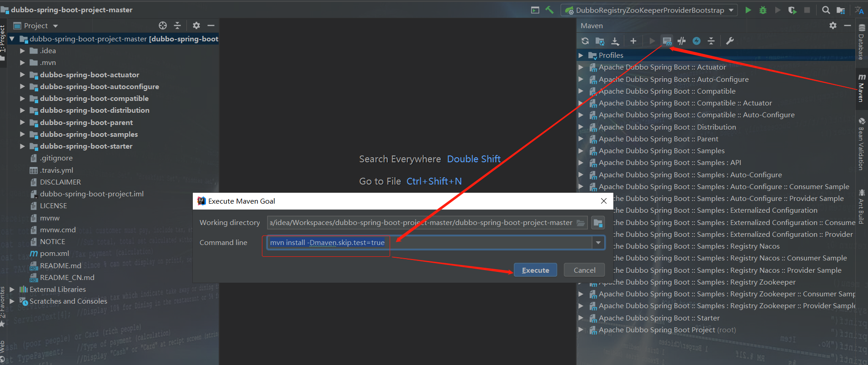Expand dubbo-spring-boot-actuator folder

pos(22,75)
